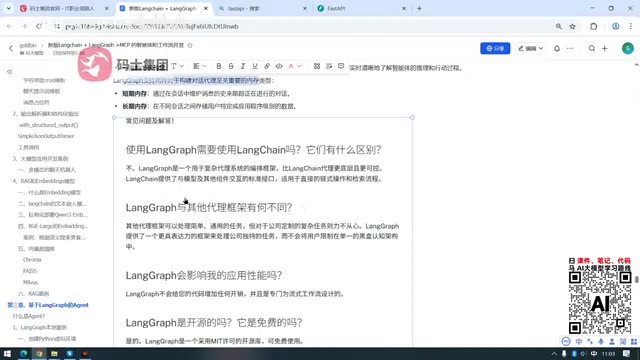Underline the selected text

tap(255, 66)
